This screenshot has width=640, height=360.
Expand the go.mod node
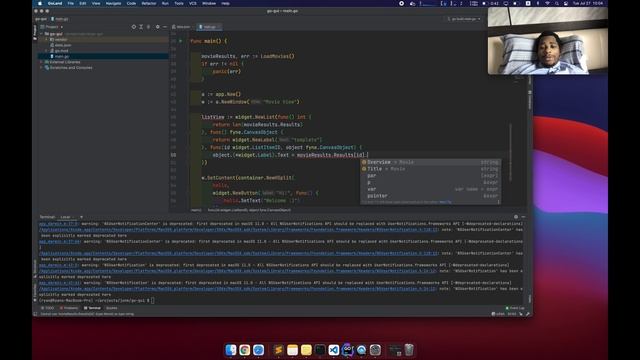[47, 51]
